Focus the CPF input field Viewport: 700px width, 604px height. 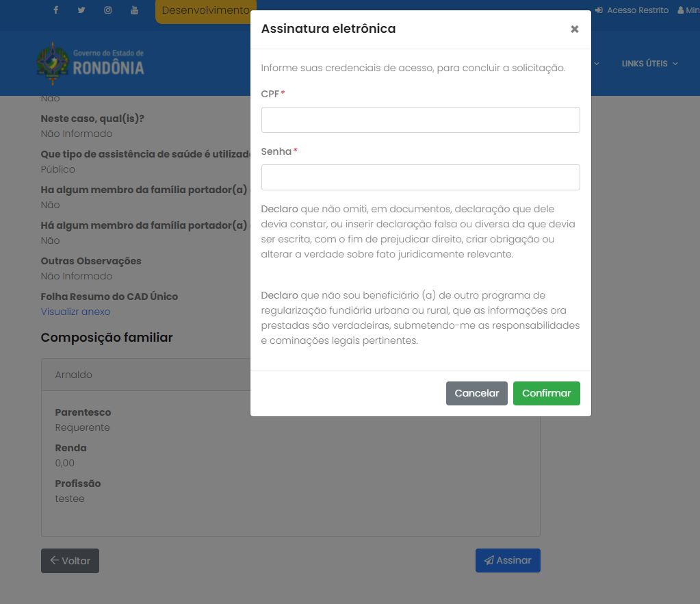pyautogui.click(x=421, y=120)
